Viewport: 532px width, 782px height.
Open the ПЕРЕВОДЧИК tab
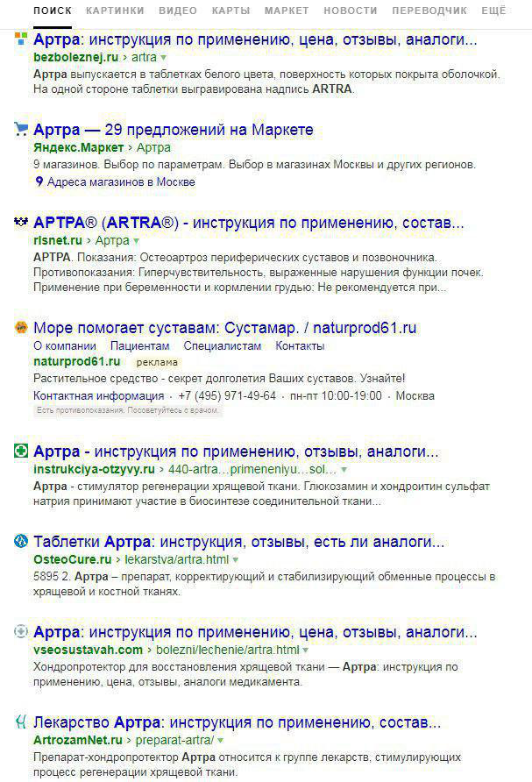coord(429,11)
